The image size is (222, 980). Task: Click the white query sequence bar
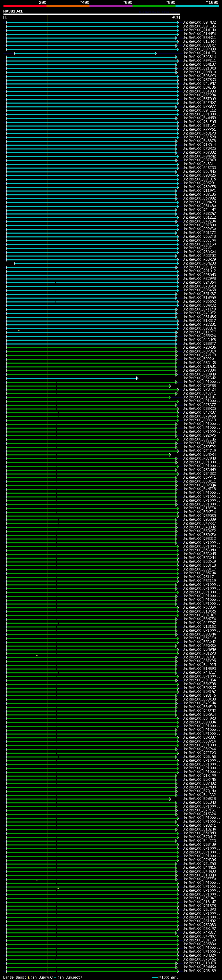(91, 15)
